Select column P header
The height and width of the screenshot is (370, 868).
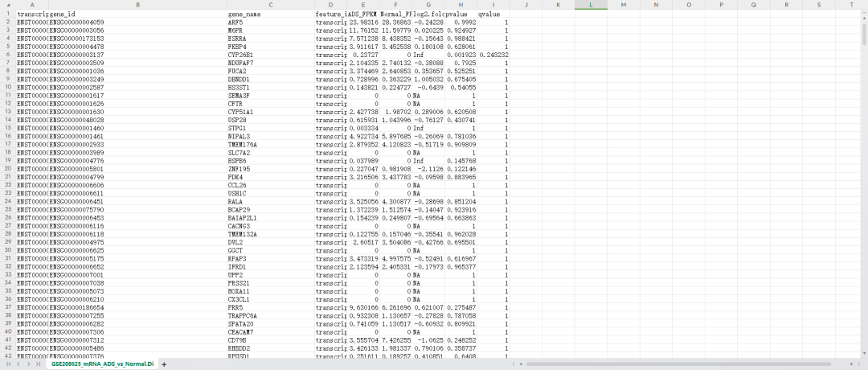pyautogui.click(x=721, y=5)
